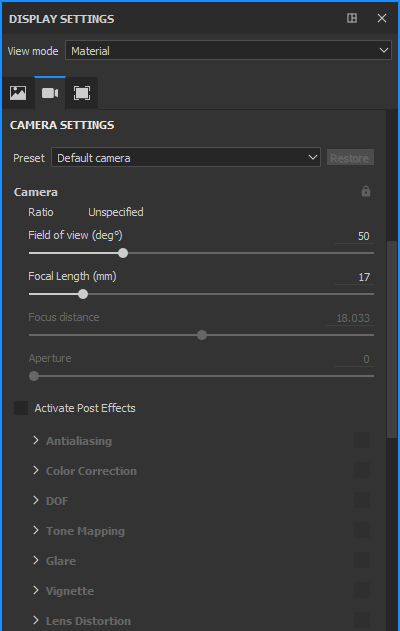The width and height of the screenshot is (400, 631).
Task: Click the Focal Length value field
Action: 354,277
